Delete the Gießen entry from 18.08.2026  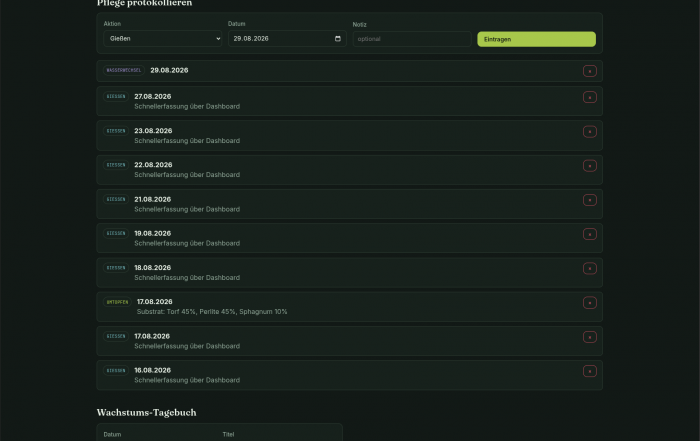[x=589, y=268]
